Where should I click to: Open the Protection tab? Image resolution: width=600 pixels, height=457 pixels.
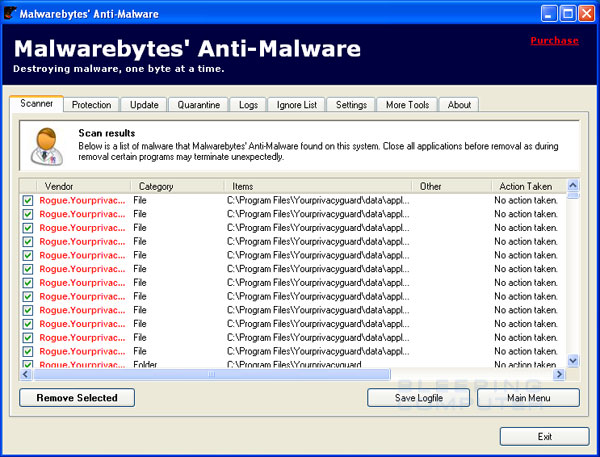click(x=91, y=105)
